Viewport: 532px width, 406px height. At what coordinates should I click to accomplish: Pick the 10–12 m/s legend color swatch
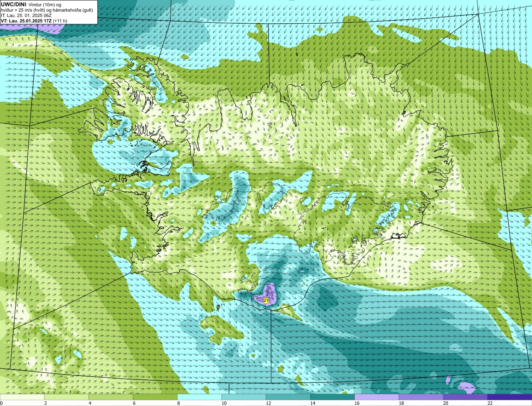[x=244, y=397]
